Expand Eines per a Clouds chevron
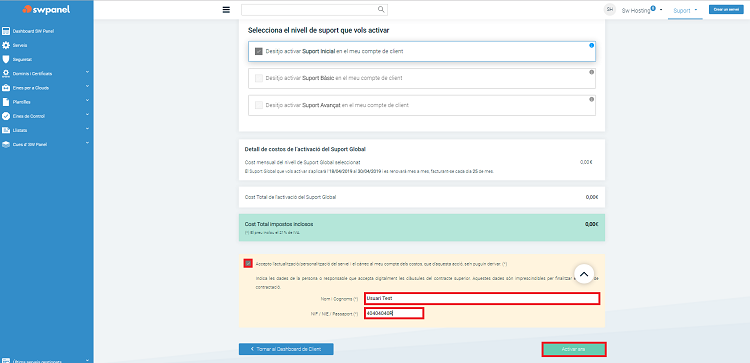Screen dimensions: 750x363 tap(87, 87)
